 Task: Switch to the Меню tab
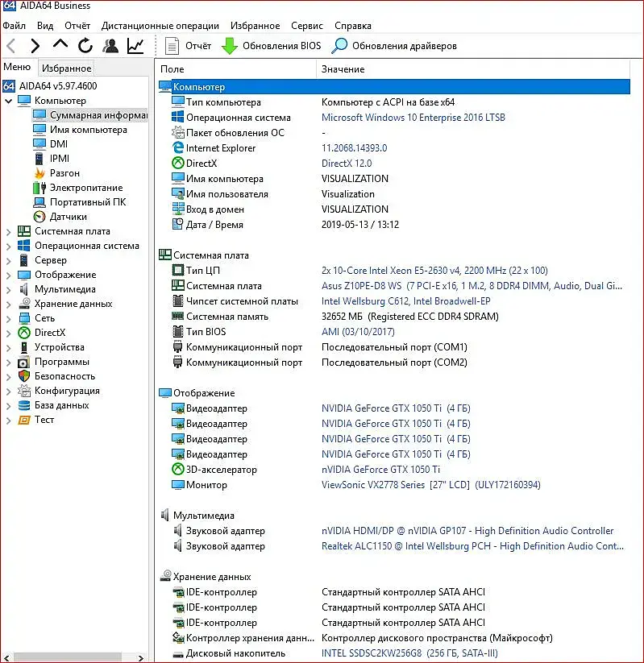click(x=17, y=67)
